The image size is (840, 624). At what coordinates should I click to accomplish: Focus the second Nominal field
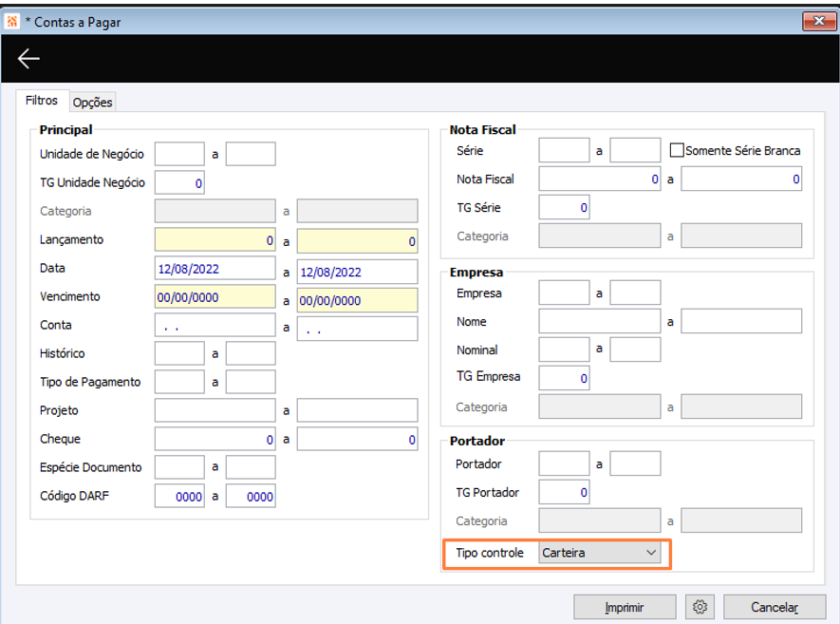(x=635, y=350)
